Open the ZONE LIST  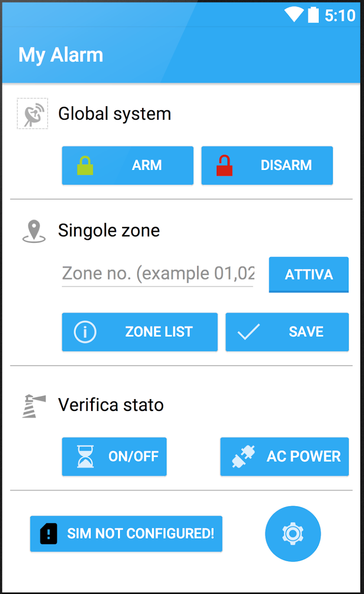click(140, 332)
